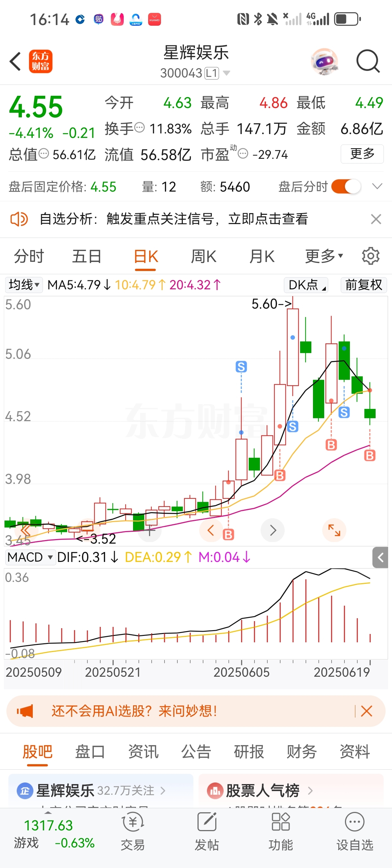Tap the search magnifier icon
Viewport: 392px width, 868px height.
click(368, 61)
